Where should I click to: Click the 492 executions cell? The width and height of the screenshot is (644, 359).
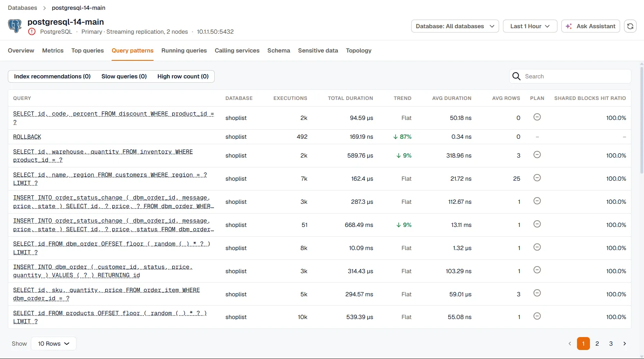302,137
